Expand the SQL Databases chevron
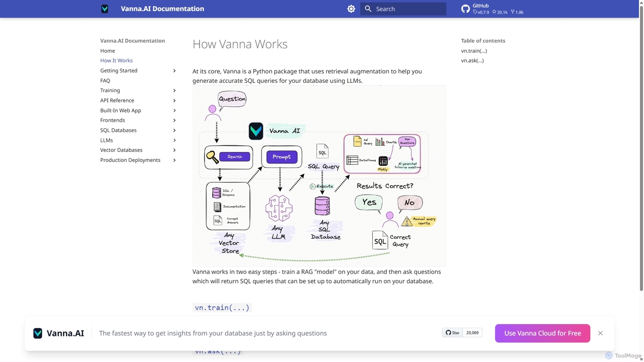This screenshot has width=644, height=362. [x=175, y=130]
